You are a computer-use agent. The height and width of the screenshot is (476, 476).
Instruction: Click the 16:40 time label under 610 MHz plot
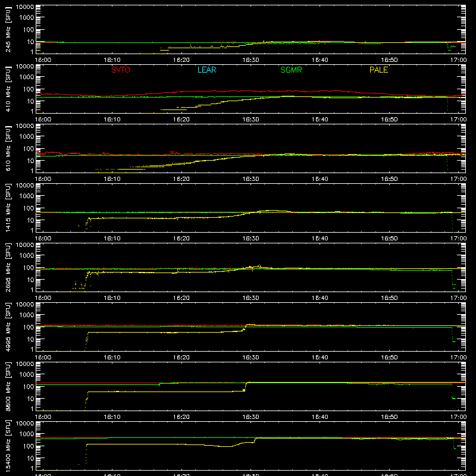click(320, 179)
